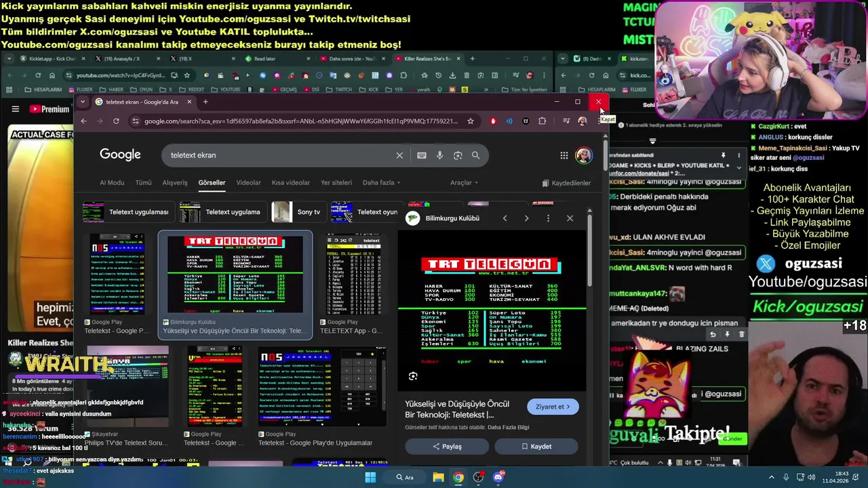Select the Teletext oyun suggestion chip
868x488 pixels.
point(367,212)
